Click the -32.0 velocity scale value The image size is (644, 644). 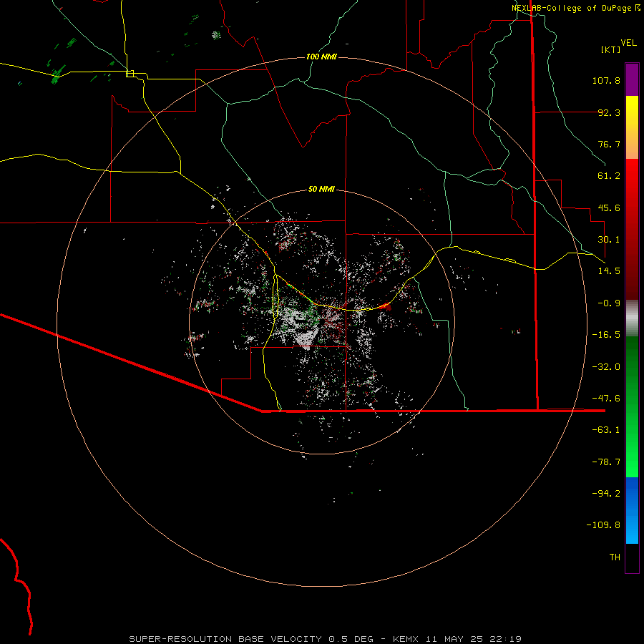606,367
